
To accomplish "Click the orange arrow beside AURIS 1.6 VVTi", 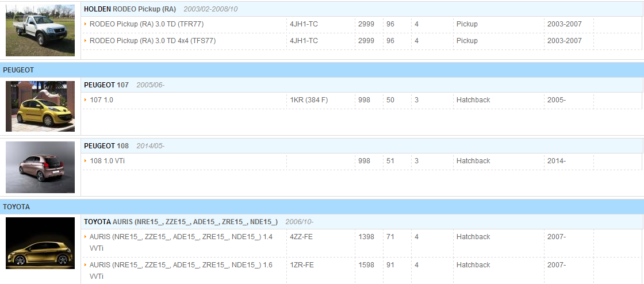I will [86, 265].
